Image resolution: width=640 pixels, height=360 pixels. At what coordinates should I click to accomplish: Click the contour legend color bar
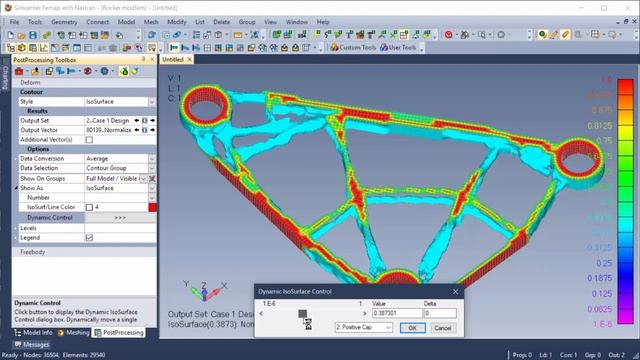click(x=625, y=202)
